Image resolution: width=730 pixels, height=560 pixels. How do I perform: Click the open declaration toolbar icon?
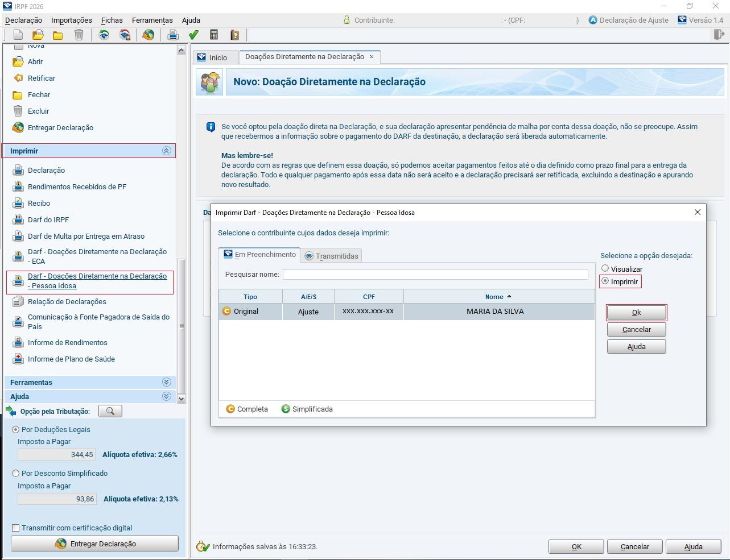pyautogui.click(x=38, y=35)
